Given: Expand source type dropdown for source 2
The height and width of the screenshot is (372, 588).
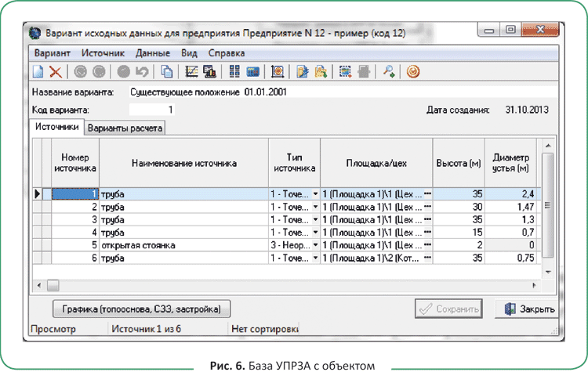Looking at the screenshot, I should (x=315, y=207).
